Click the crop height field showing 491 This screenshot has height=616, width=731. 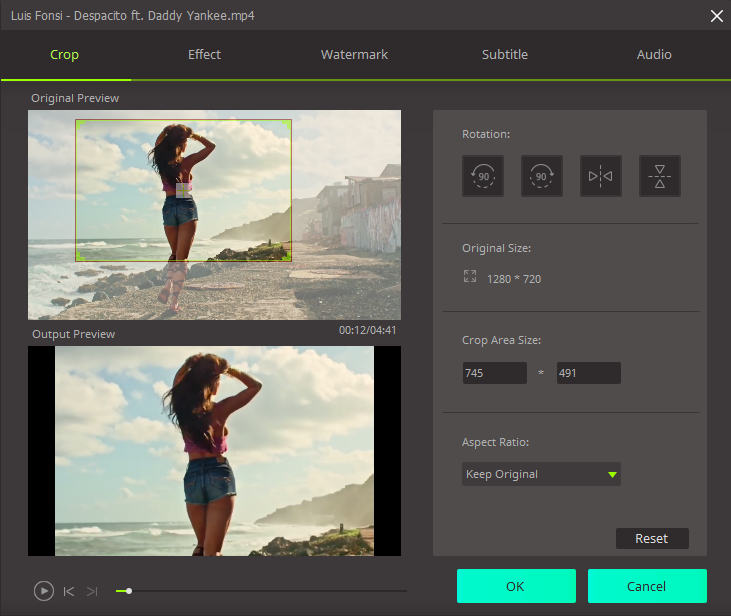tap(588, 373)
